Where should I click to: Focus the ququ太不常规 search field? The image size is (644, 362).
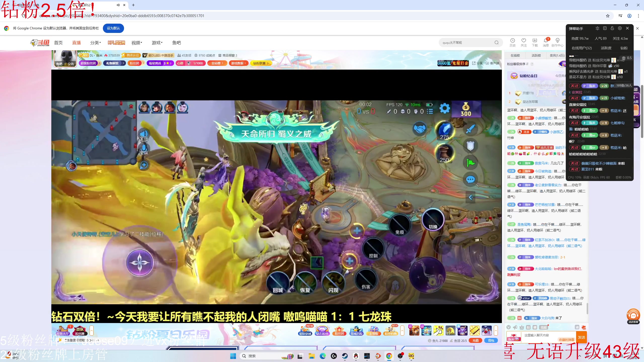(x=466, y=42)
